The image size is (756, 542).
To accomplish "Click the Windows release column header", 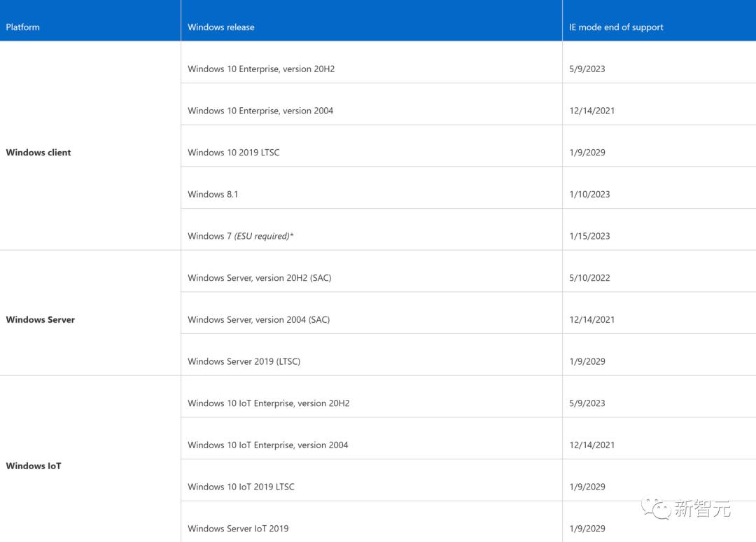I will click(x=221, y=27).
